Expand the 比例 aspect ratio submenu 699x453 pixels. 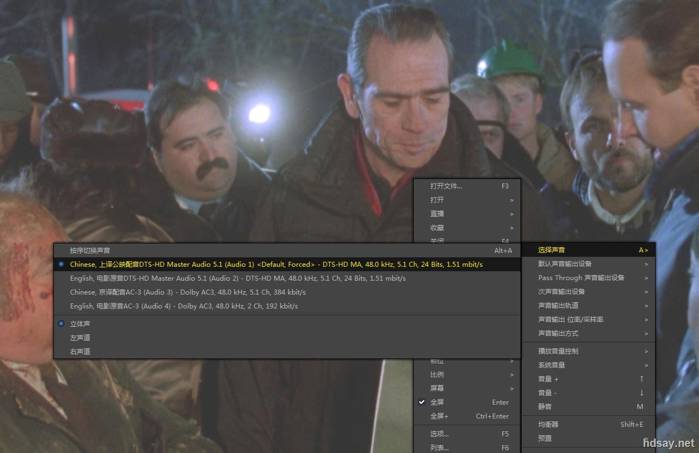(467, 375)
